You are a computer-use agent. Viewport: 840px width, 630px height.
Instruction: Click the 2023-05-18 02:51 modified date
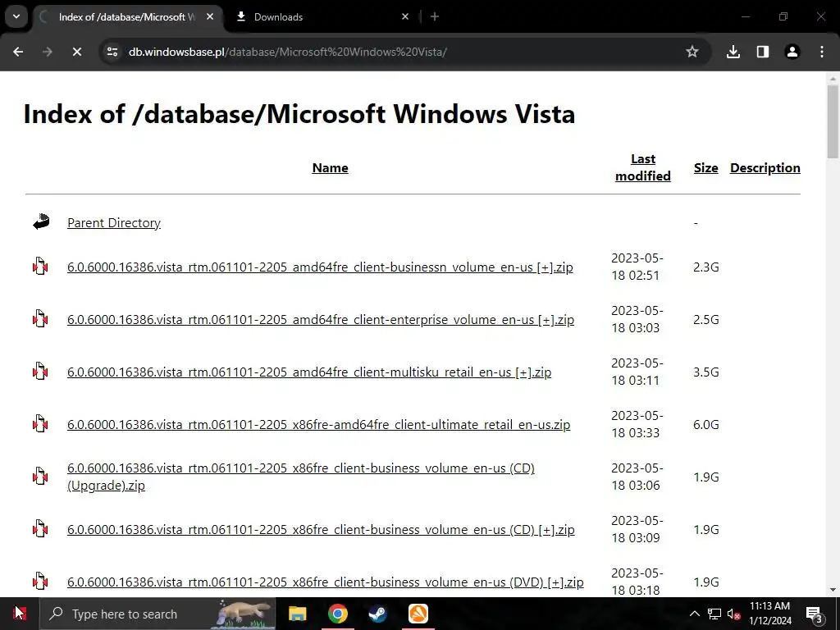point(637,267)
